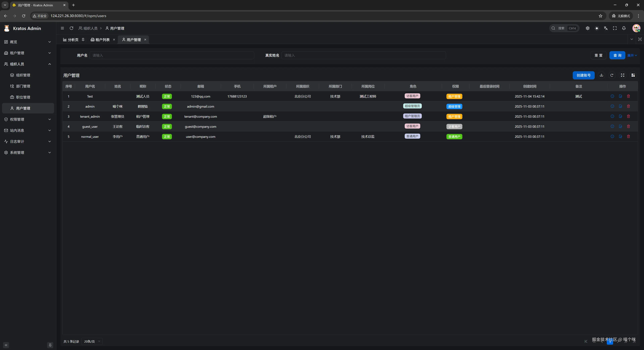Open detail info icon for tenant_admin row

coord(612,116)
